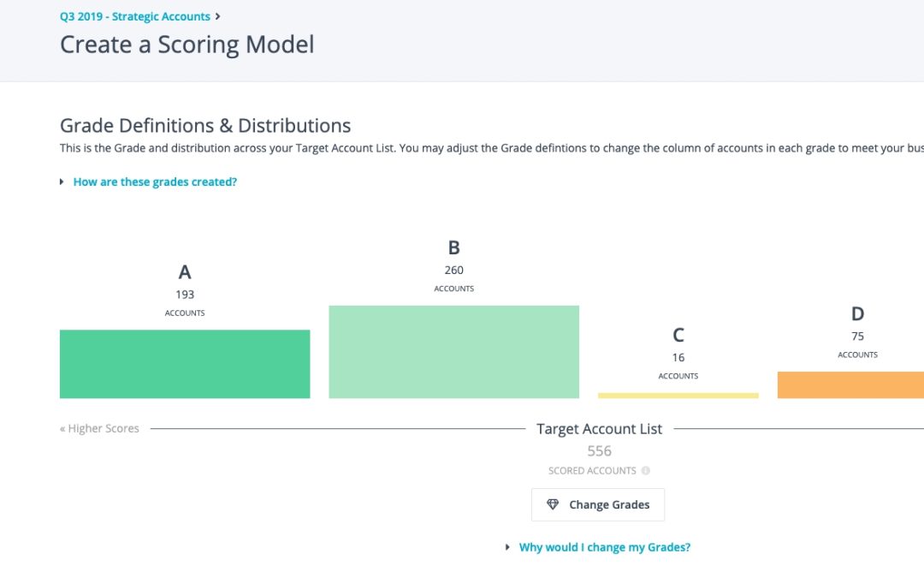Click the grade D letter label
Image resolution: width=924 pixels, height=578 pixels.
pyautogui.click(x=857, y=313)
